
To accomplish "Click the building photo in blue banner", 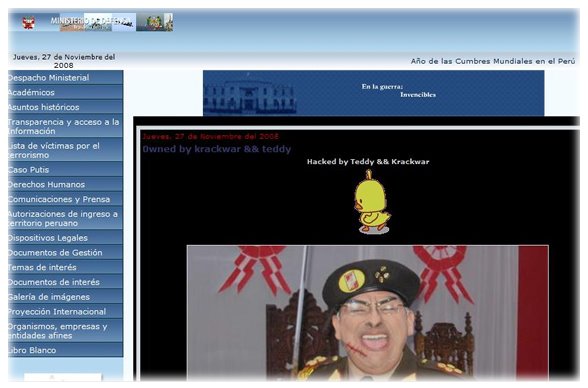I will point(250,95).
